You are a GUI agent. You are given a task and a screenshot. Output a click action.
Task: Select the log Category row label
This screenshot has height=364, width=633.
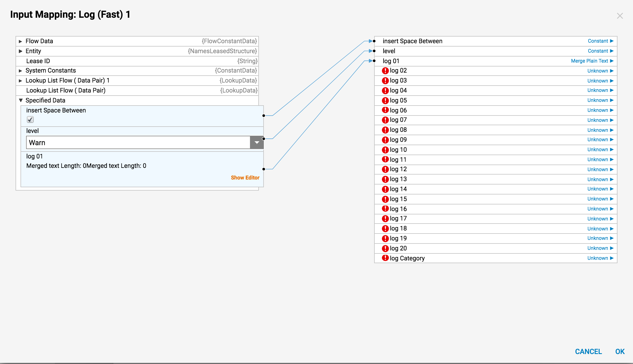point(407,258)
